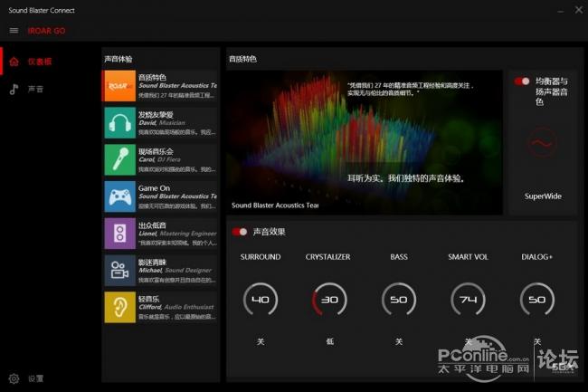The height and width of the screenshot is (392, 588).
Task: Click the DIALOG+ label
Action: click(x=536, y=257)
